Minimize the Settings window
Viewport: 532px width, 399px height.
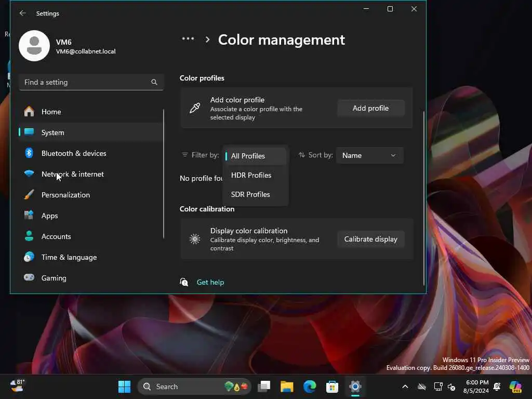[x=366, y=9]
